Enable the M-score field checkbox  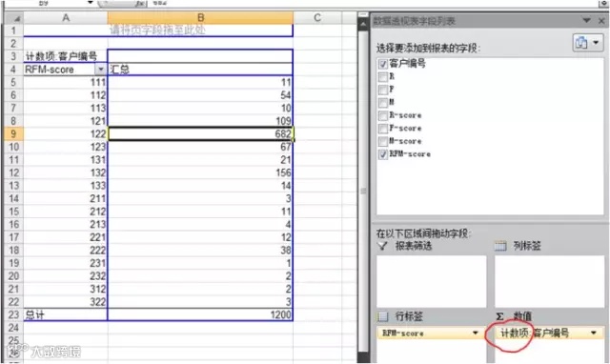pyautogui.click(x=383, y=142)
